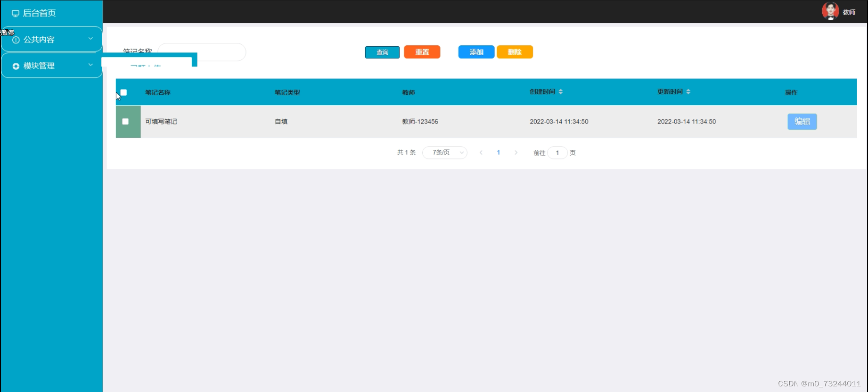
Task: Click the monitor icon beside 后台首页
Action: [x=16, y=13]
